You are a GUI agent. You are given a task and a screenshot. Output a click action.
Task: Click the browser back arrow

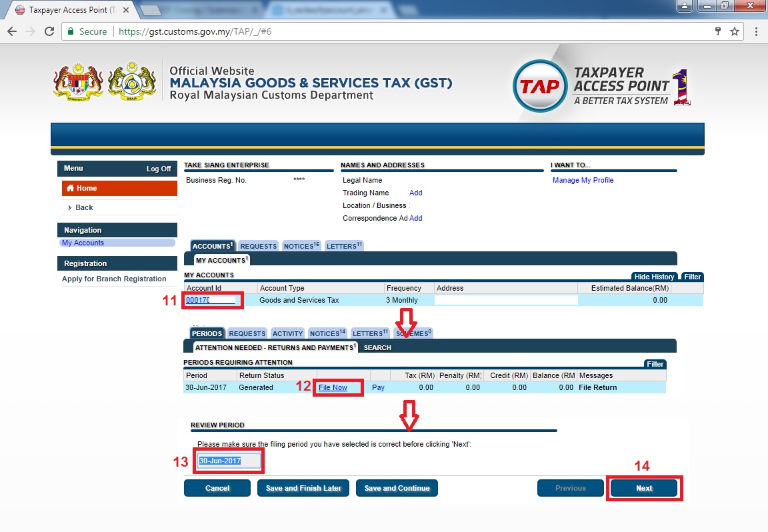[x=12, y=31]
